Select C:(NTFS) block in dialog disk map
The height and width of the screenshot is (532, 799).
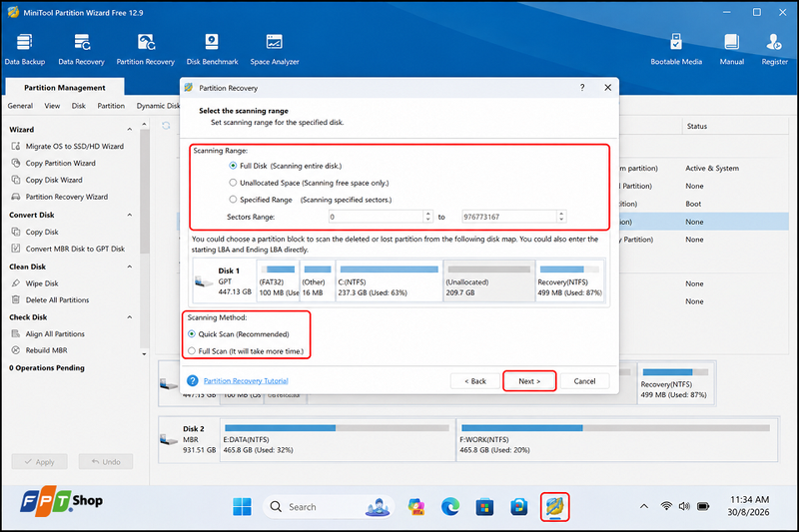[389, 281]
